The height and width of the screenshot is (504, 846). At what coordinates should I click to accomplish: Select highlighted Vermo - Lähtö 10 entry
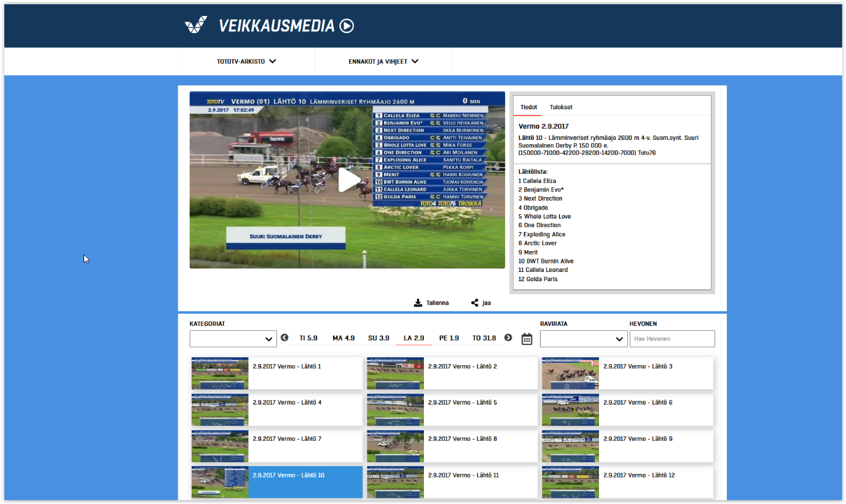[x=277, y=482]
